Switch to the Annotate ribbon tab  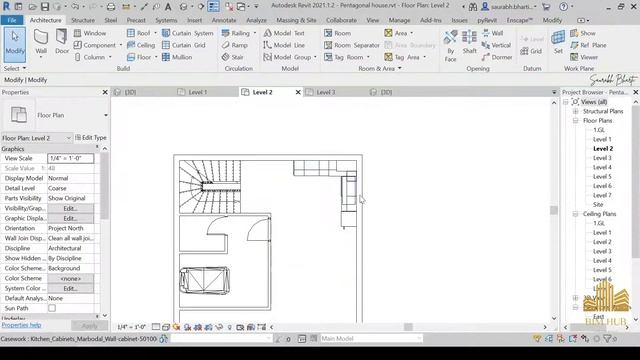tap(224, 20)
